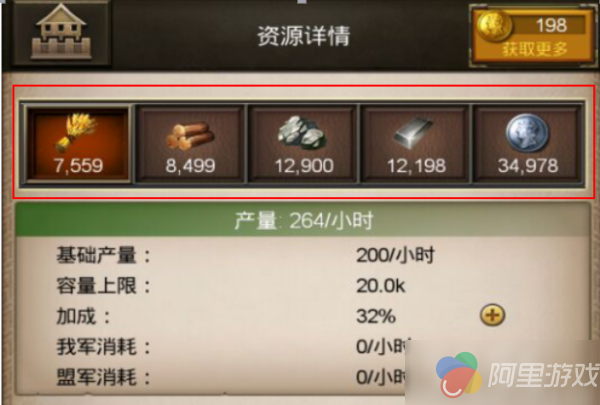Screen dimensions: 600x405
Task: Add bonus with the plus icon
Action: (492, 315)
